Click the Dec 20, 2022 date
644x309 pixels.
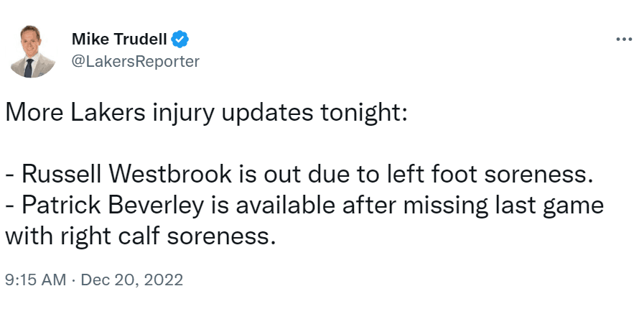[x=132, y=280]
